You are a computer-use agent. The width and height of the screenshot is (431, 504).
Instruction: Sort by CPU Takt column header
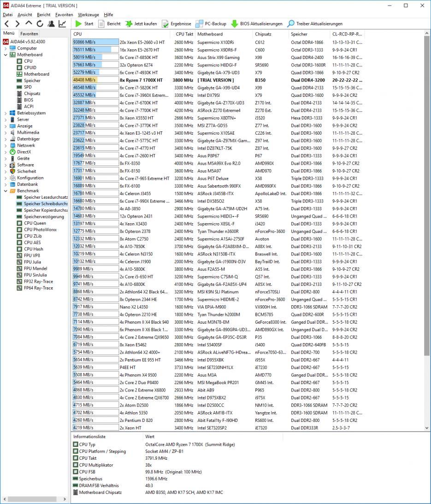184,34
